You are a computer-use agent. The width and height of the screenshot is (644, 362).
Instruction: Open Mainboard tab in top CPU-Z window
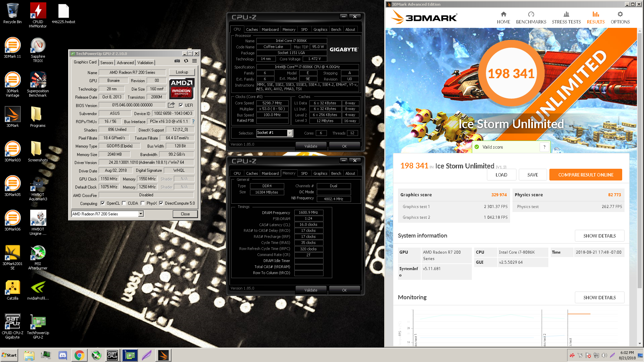(x=270, y=30)
